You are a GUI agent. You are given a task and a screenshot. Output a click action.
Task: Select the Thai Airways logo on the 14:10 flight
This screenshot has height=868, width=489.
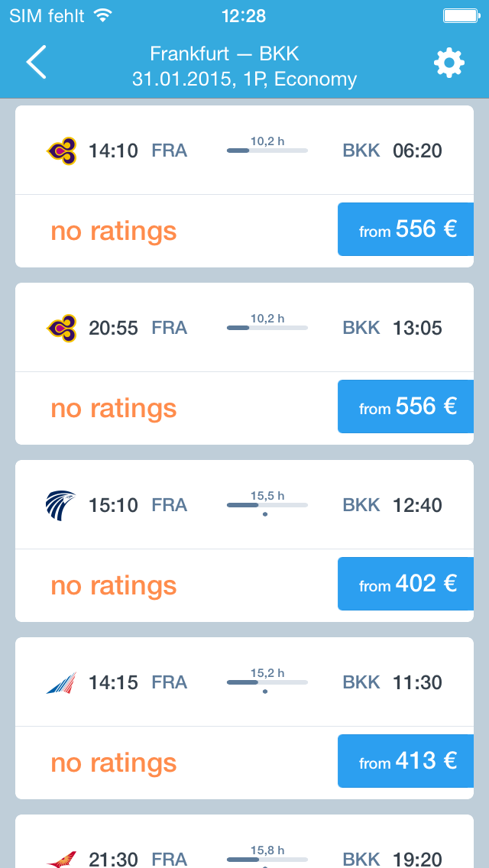click(x=65, y=150)
